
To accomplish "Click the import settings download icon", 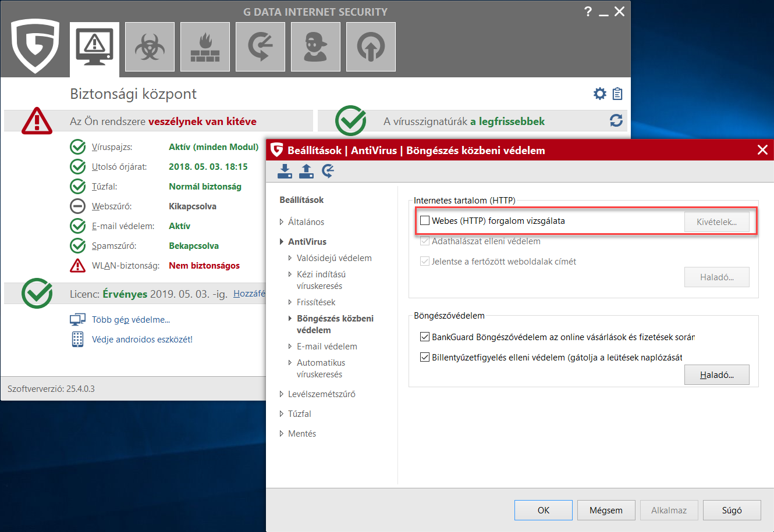I will [285, 171].
